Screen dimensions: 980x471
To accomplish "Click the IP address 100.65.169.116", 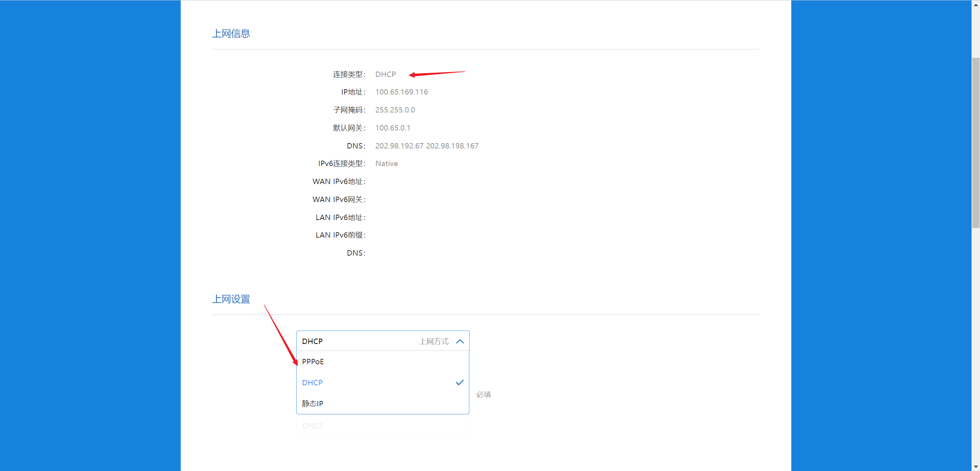I will tap(402, 92).
